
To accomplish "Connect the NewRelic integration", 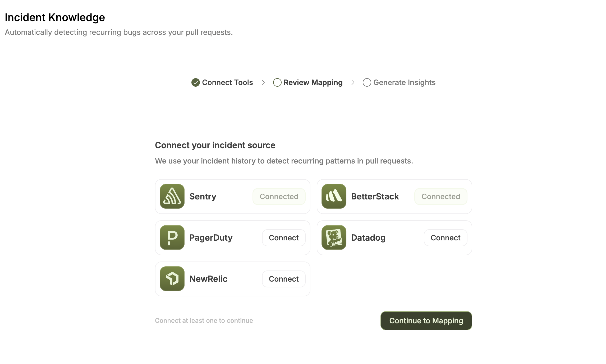I will coord(283,279).
